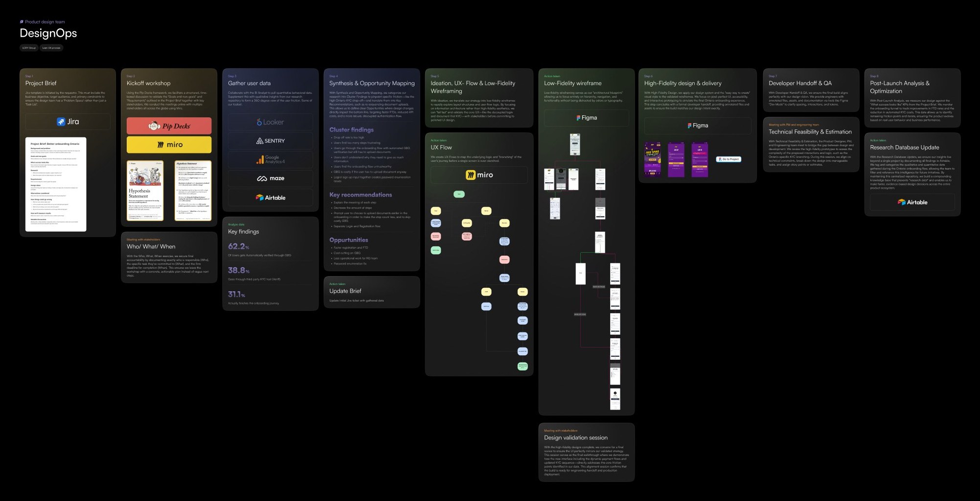Open the Log In mockup with red error

tap(700, 159)
